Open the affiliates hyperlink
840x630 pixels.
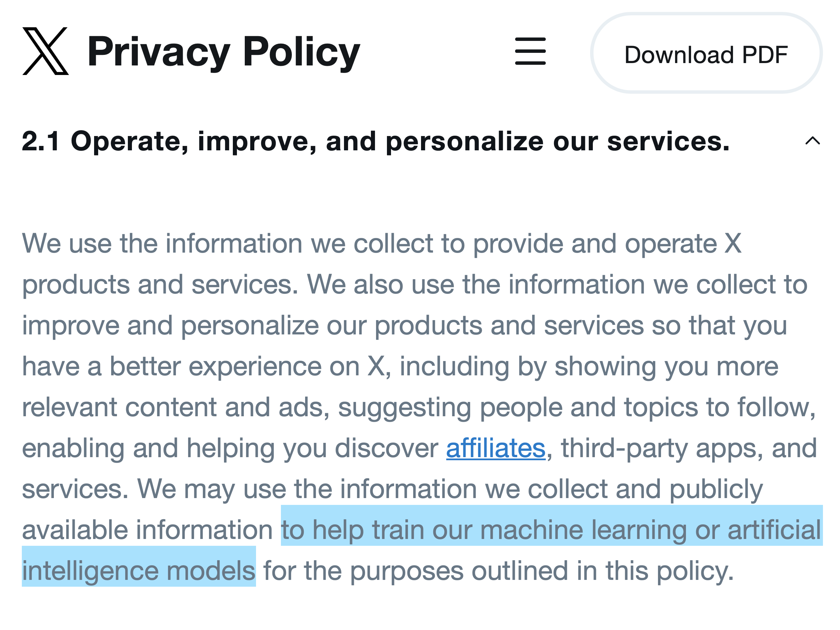coord(496,448)
